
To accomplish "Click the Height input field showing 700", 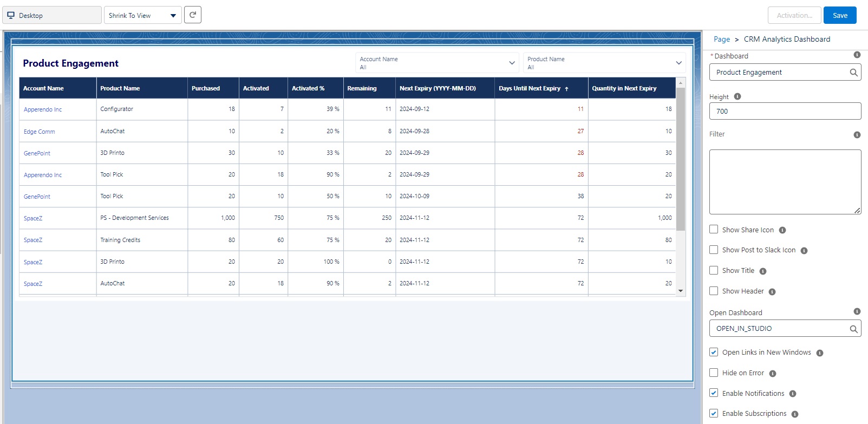I will pyautogui.click(x=785, y=111).
